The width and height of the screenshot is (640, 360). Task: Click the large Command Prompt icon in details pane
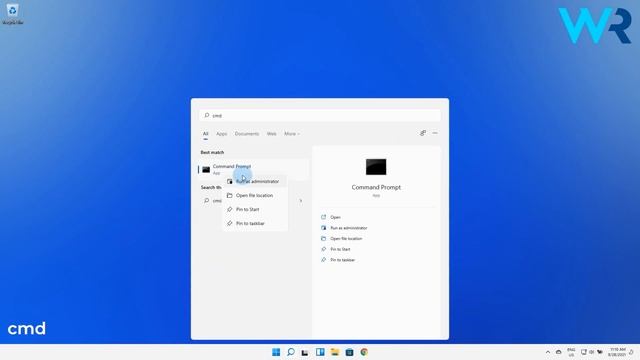tap(376, 167)
